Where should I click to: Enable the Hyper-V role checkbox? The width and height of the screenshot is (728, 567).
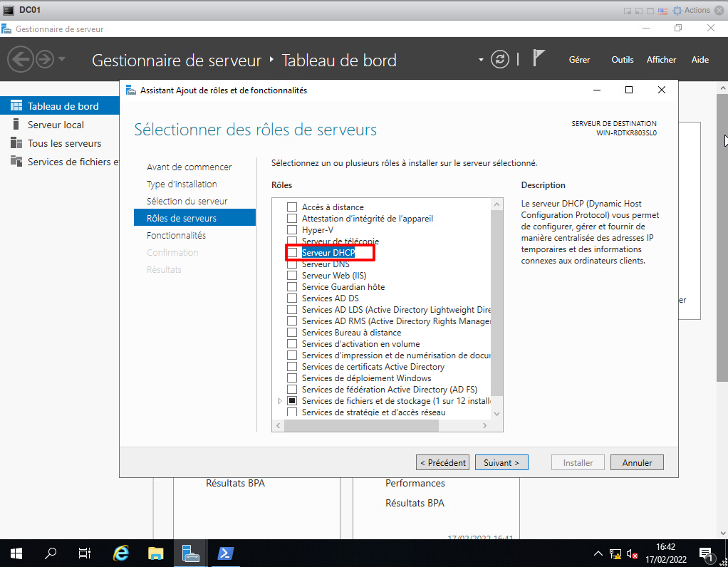[x=292, y=230]
